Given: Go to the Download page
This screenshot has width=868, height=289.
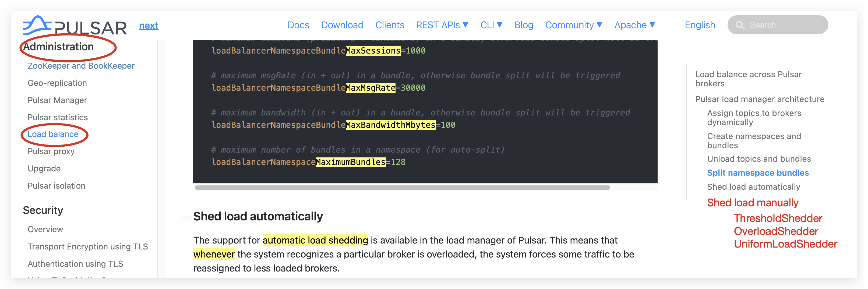Looking at the screenshot, I should 342,25.
